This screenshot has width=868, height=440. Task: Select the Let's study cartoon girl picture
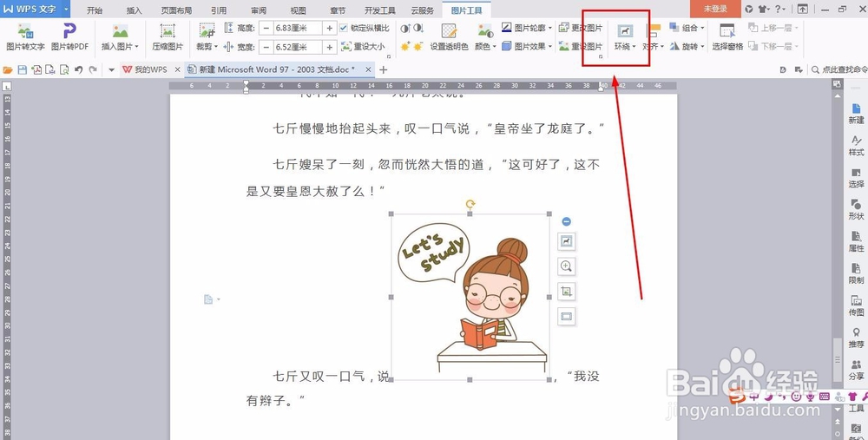(470, 297)
